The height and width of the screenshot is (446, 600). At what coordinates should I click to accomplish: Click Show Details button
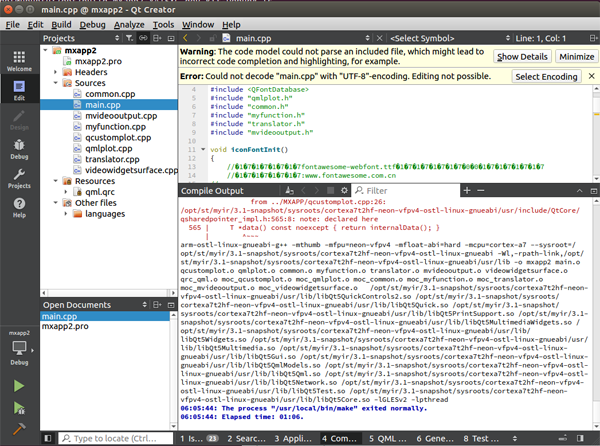point(522,57)
